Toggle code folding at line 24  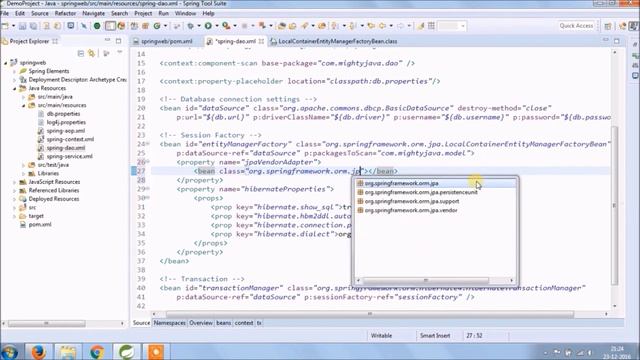coord(147,144)
